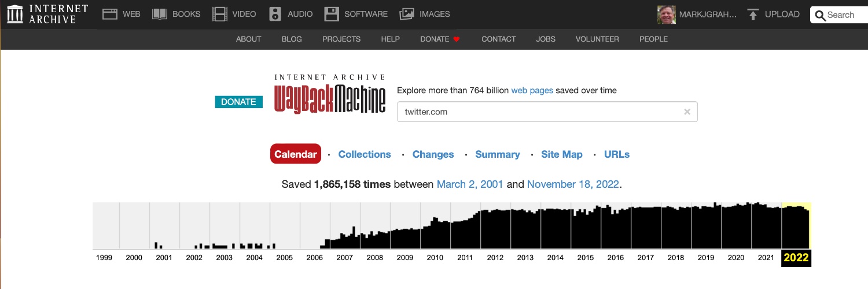Open the Books section icon
Viewport: 868px width, 289px height.
160,14
